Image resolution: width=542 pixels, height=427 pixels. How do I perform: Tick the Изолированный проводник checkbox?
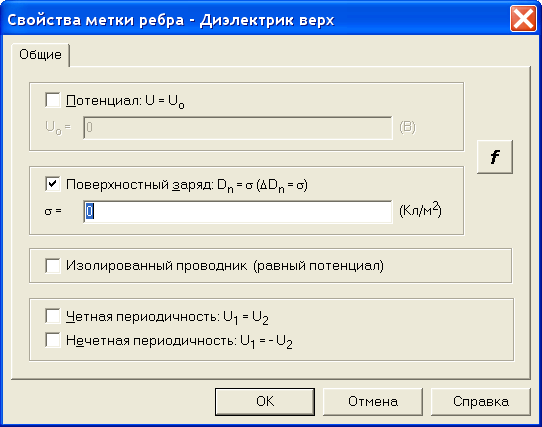click(x=53, y=266)
